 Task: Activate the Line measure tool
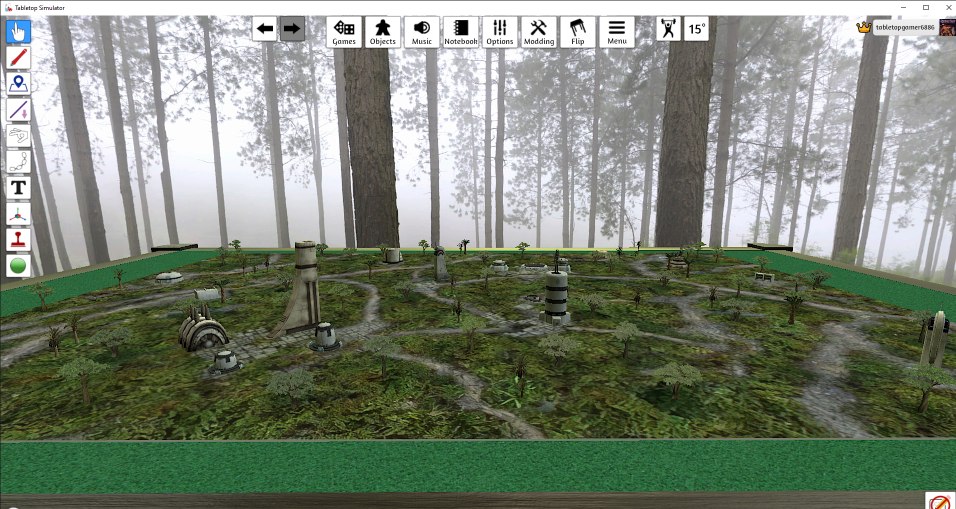[18, 110]
